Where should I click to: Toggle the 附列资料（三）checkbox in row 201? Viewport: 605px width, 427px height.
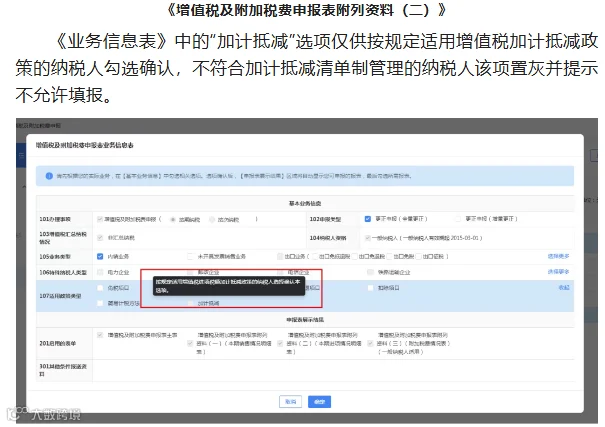[370, 343]
